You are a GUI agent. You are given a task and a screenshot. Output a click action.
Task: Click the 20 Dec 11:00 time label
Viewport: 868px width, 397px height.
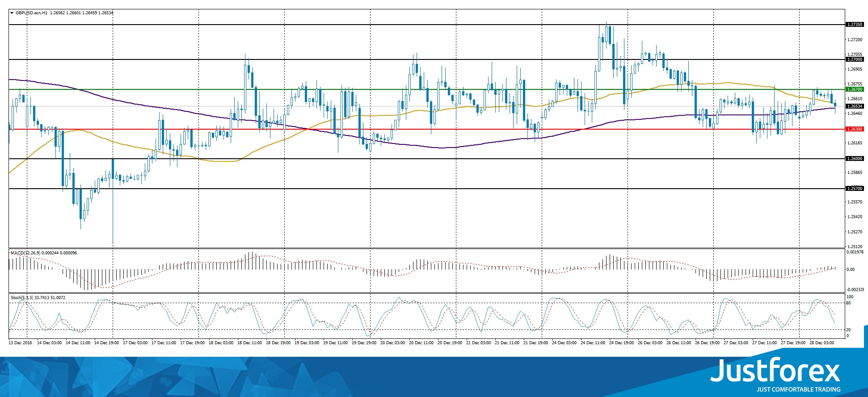(x=421, y=343)
